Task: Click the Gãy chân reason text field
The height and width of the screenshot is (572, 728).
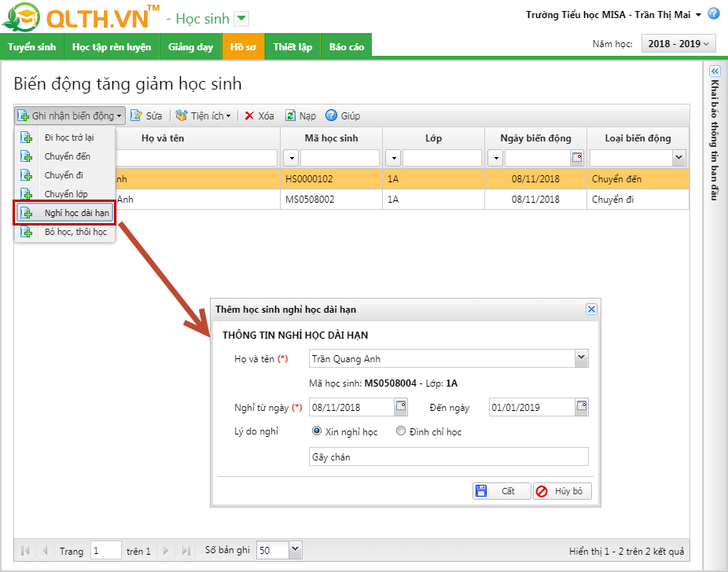Action: click(448, 456)
